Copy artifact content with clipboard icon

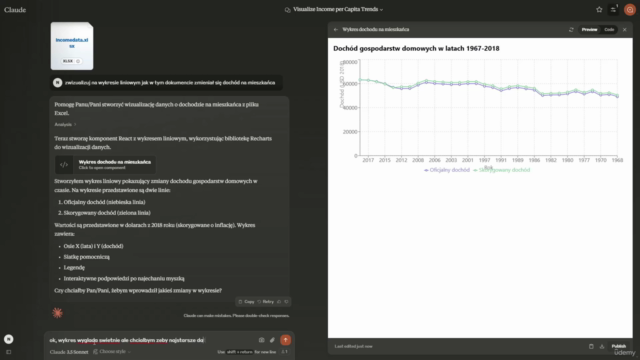coord(591,346)
